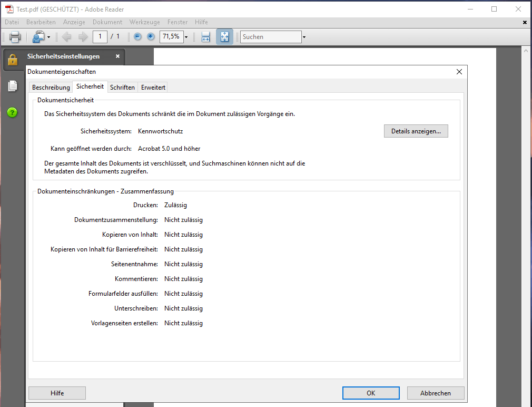532x407 pixels.
Task: Open the Bearbeiten menu
Action: 41,22
